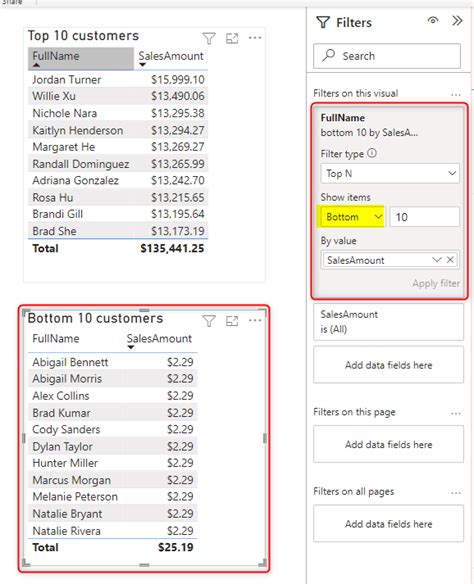The height and width of the screenshot is (584, 474).
Task: Expand the SalesAmount is (All) filter card
Action: pyautogui.click(x=388, y=322)
